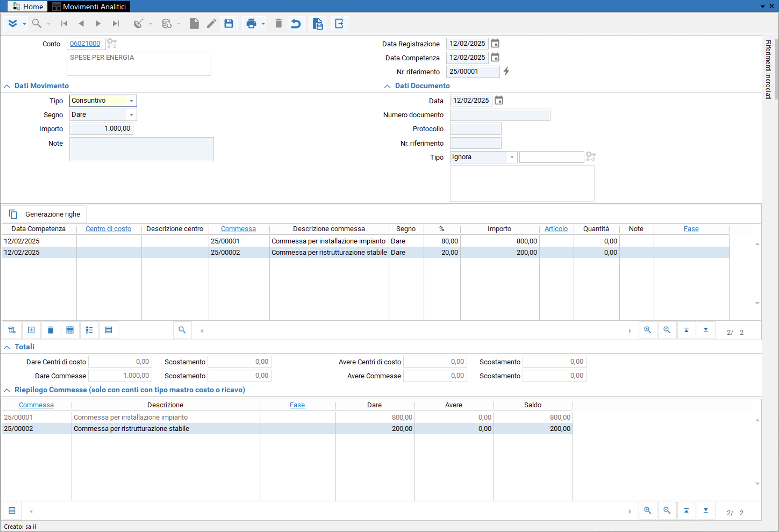Click the Centro di costo column link
The width and height of the screenshot is (779, 532).
click(108, 229)
